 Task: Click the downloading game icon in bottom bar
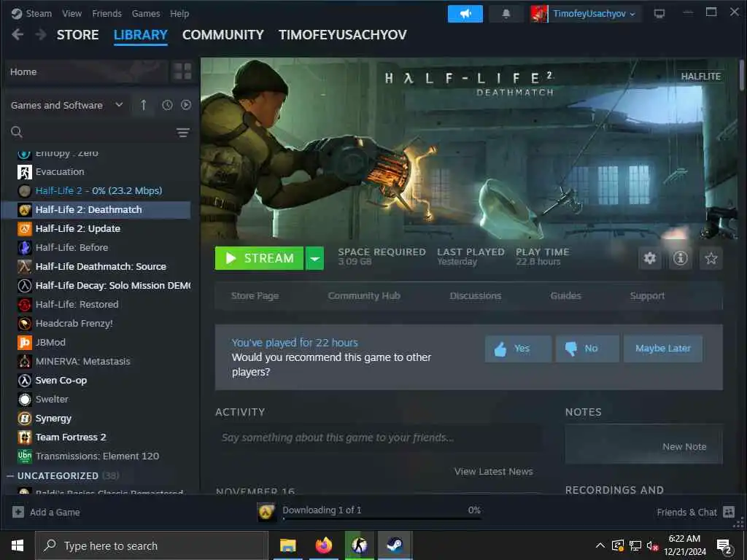pos(266,513)
